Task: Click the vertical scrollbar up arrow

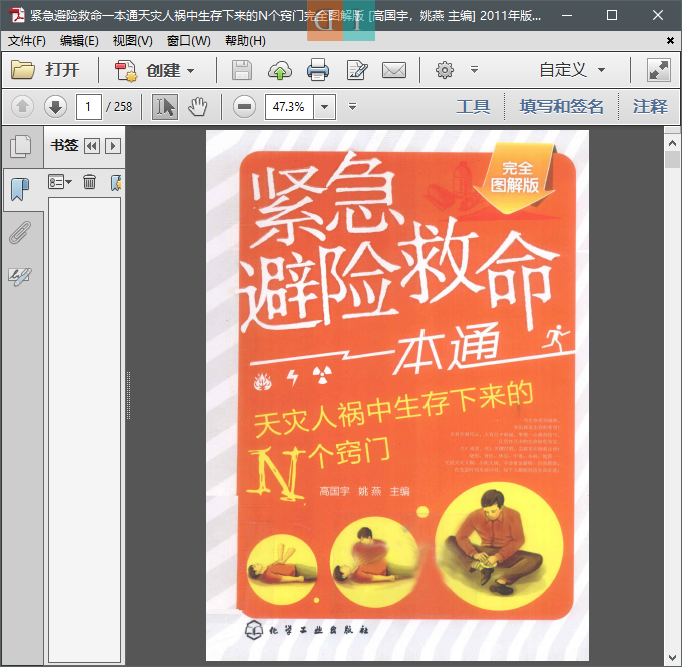Action: click(x=672, y=143)
